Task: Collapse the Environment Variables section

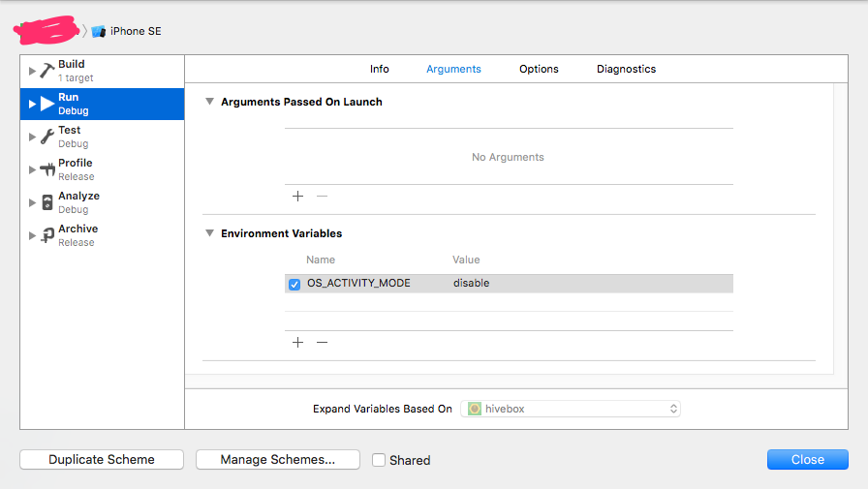Action: coord(209,233)
